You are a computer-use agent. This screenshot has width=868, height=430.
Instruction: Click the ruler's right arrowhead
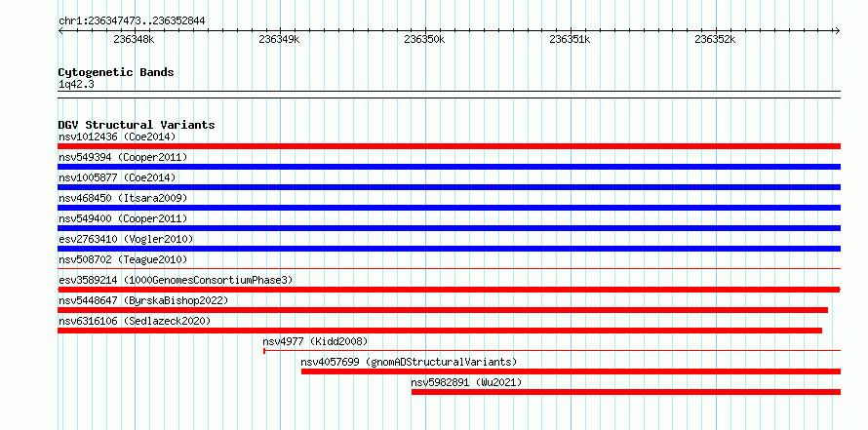click(x=838, y=31)
